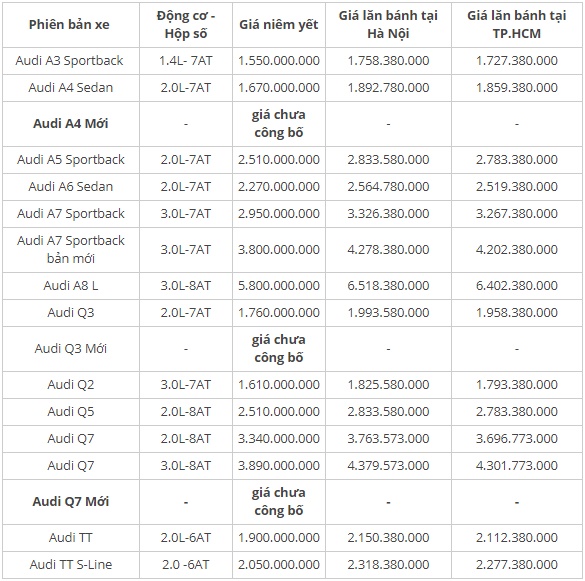Image resolution: width=585 pixels, height=581 pixels.
Task: Select the Động cơ - Hộp số header
Action: (x=186, y=25)
